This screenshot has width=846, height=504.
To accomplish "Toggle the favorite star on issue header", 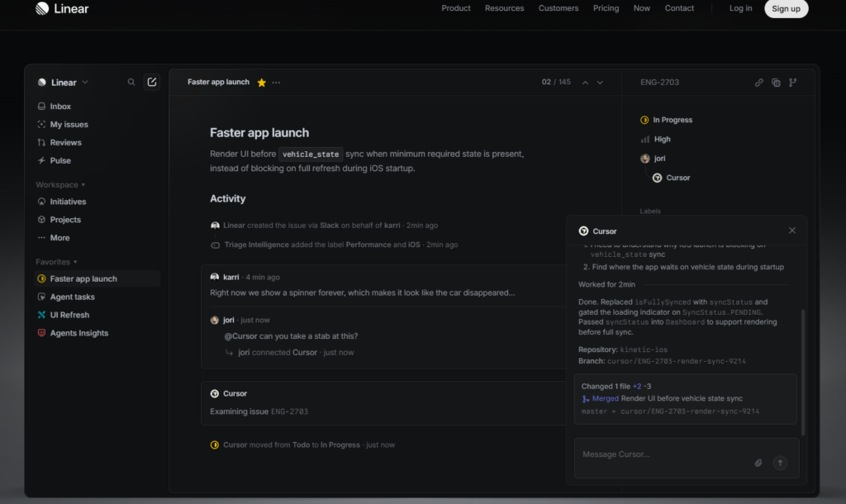I will [262, 83].
